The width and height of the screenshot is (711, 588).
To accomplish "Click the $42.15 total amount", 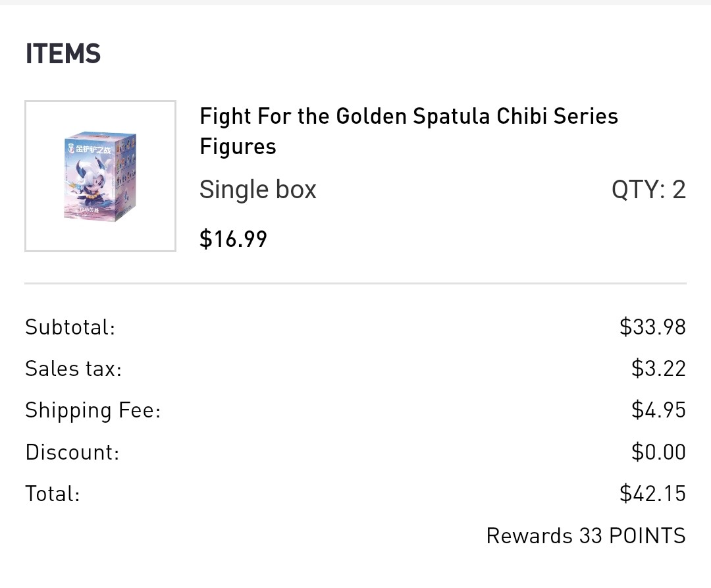I will pyautogui.click(x=652, y=493).
